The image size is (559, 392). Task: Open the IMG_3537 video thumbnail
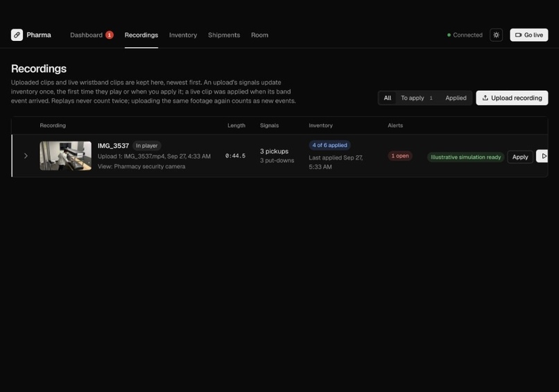(x=66, y=156)
